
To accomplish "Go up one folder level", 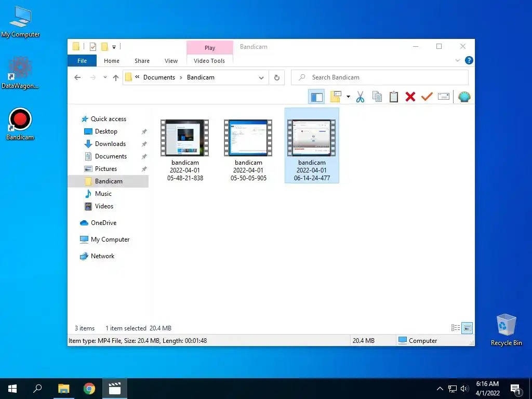I will tap(116, 78).
